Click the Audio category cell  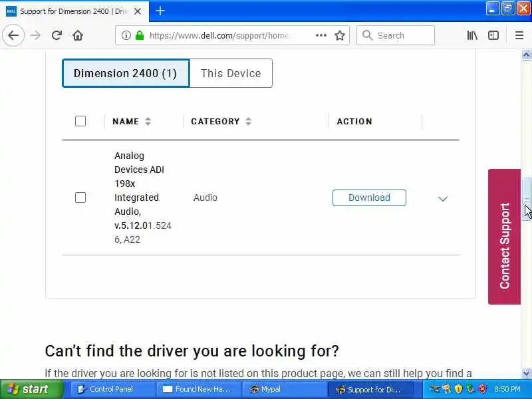[x=205, y=198]
